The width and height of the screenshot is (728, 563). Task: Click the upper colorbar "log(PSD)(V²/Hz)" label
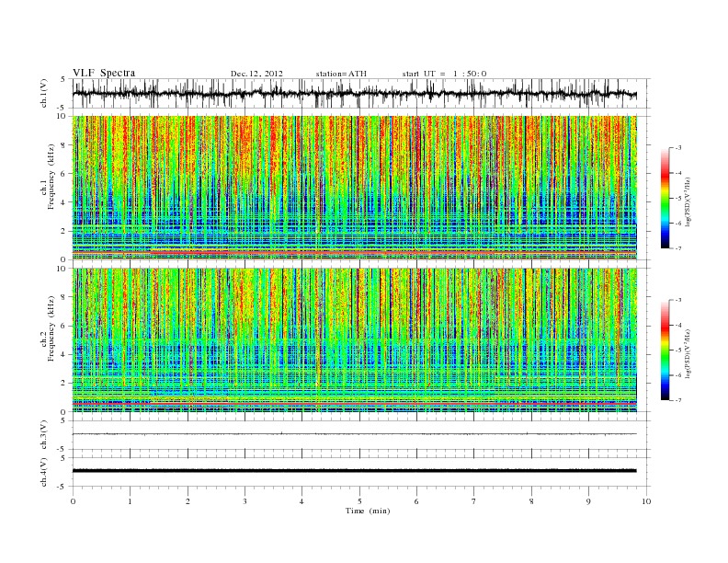coord(688,201)
